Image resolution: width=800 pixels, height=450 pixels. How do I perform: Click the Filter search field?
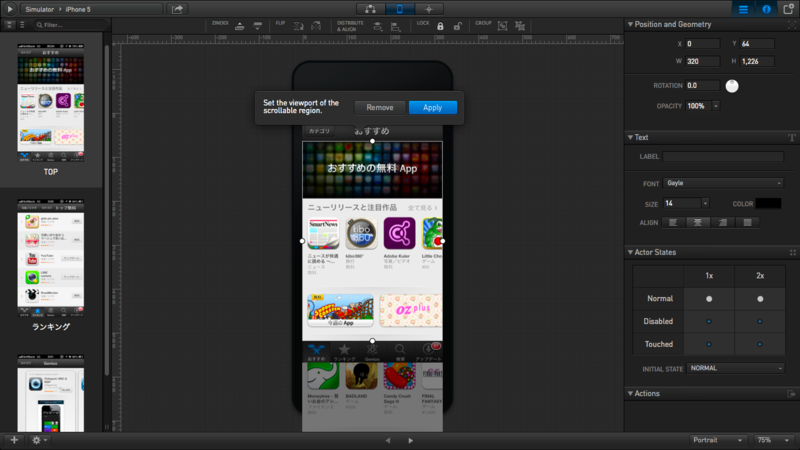pos(69,24)
